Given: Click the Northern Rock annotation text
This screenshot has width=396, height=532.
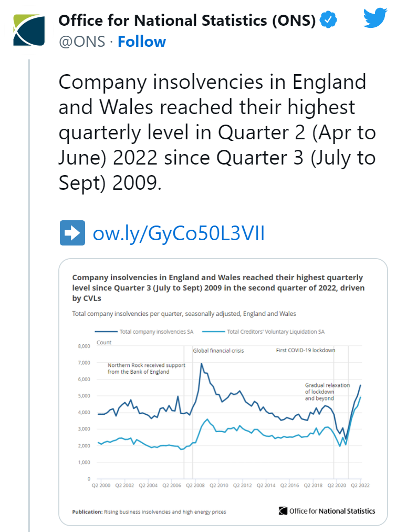Looking at the screenshot, I should [x=139, y=368].
